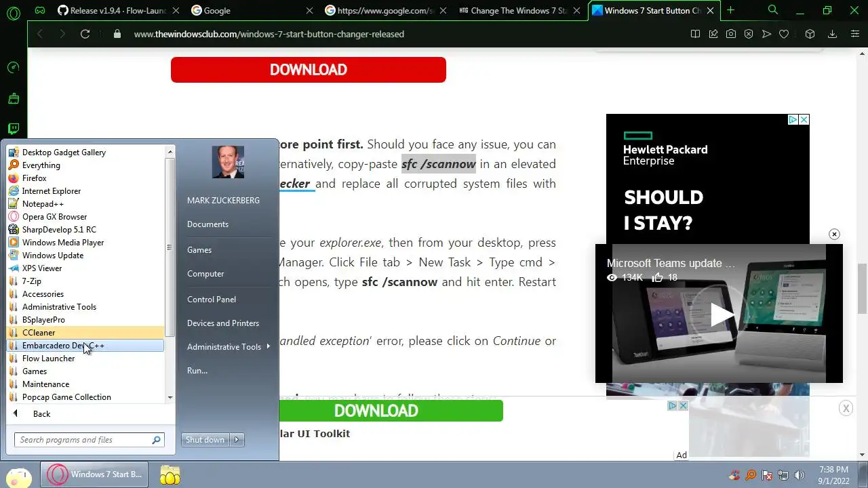The image size is (868, 488).
Task: Take a snapshot with the camera icon
Action: click(x=731, y=34)
